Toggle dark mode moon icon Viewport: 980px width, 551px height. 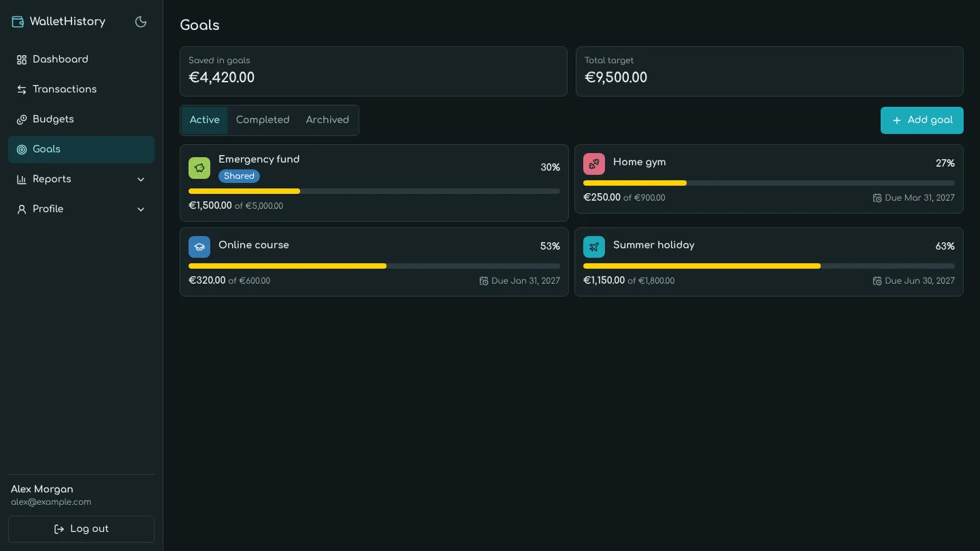coord(141,22)
